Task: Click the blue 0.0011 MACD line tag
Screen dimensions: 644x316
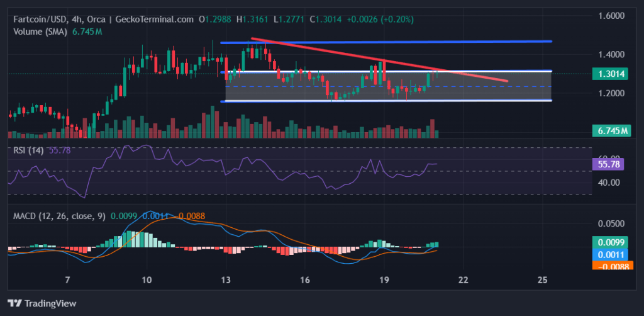Action: pos(611,254)
